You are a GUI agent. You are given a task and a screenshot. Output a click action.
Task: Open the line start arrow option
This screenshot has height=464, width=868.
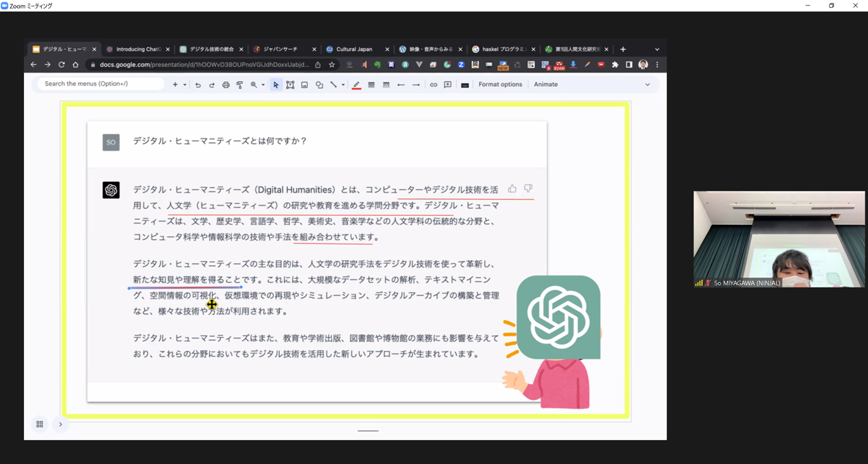pos(401,85)
